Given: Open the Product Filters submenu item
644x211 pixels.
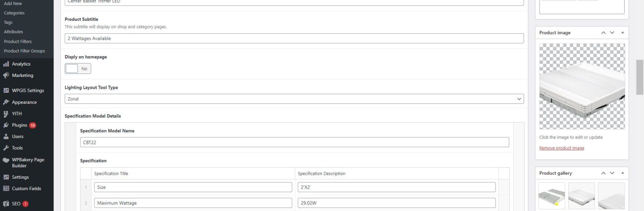Looking at the screenshot, I should [18, 42].
